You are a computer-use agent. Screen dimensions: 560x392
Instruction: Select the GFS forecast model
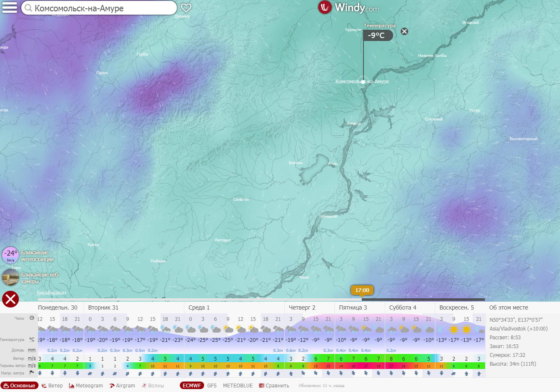point(212,386)
